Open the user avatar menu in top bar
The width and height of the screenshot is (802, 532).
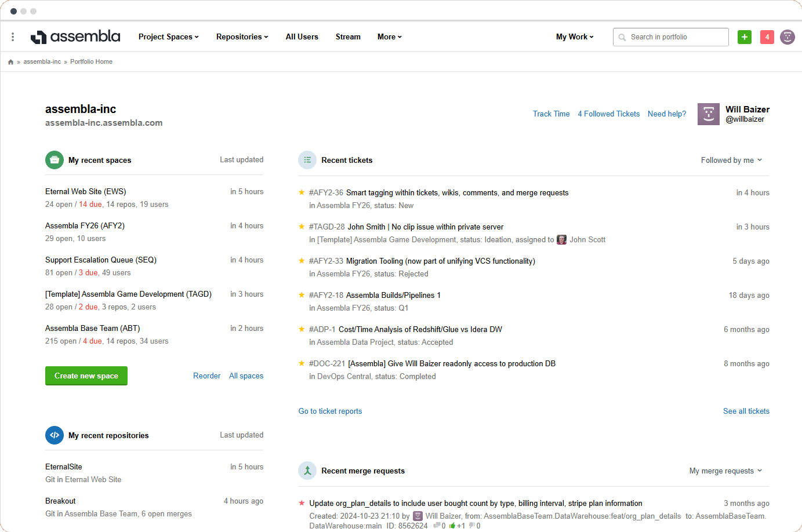coord(787,37)
